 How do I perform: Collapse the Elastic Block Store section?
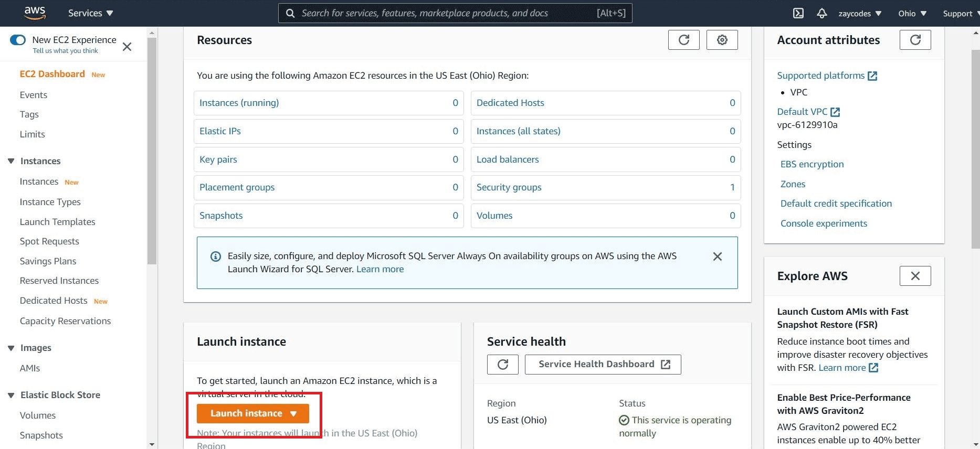11,395
